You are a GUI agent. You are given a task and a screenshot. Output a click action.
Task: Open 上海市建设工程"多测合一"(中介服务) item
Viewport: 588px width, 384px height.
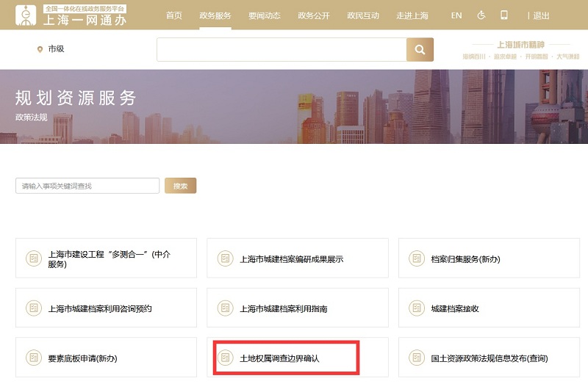point(106,258)
